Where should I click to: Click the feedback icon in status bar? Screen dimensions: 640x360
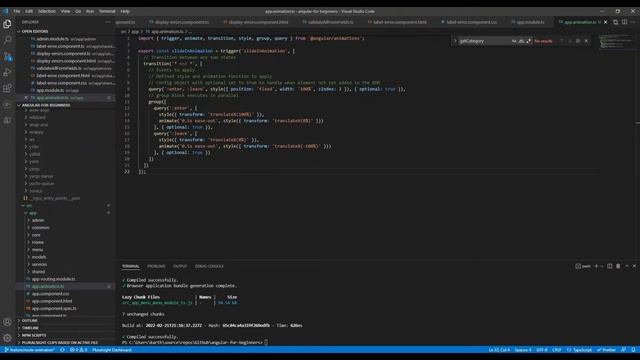coord(624,350)
